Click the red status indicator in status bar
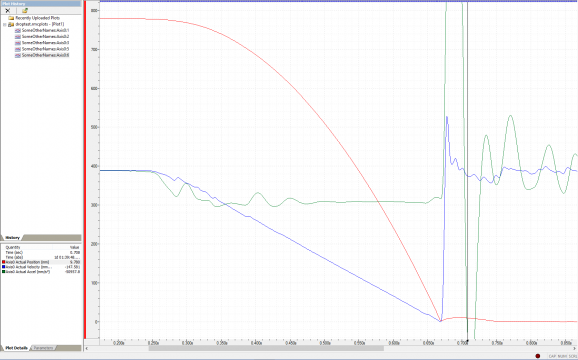This screenshot has width=578, height=360. click(538, 356)
